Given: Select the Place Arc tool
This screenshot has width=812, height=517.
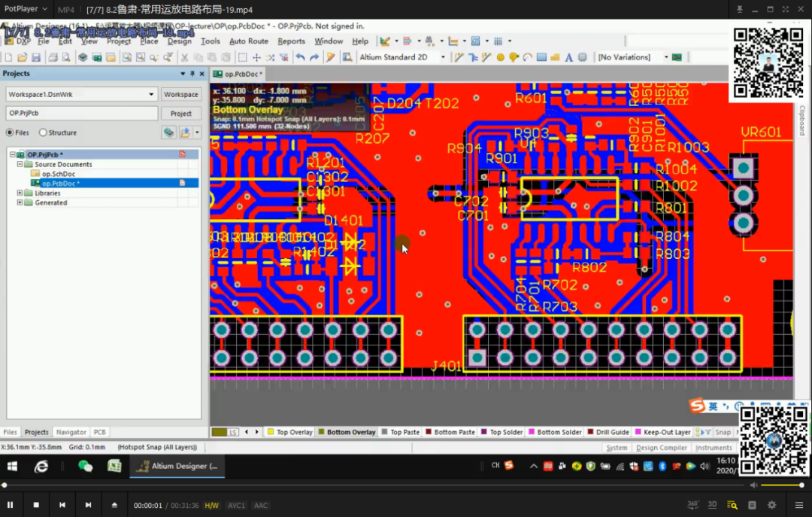Looking at the screenshot, I should (527, 57).
